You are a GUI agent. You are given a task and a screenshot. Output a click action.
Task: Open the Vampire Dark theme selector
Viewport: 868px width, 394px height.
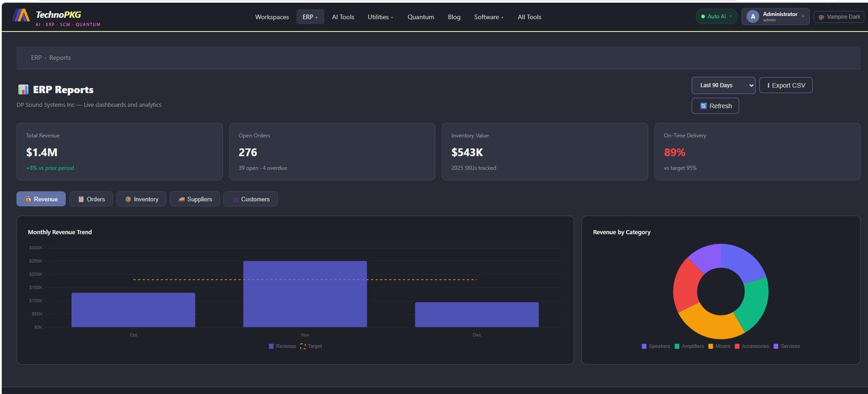click(838, 17)
